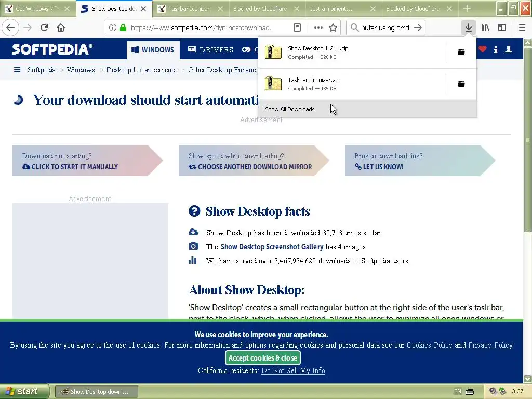Click the taskbar clock showing 3:37

point(517,392)
